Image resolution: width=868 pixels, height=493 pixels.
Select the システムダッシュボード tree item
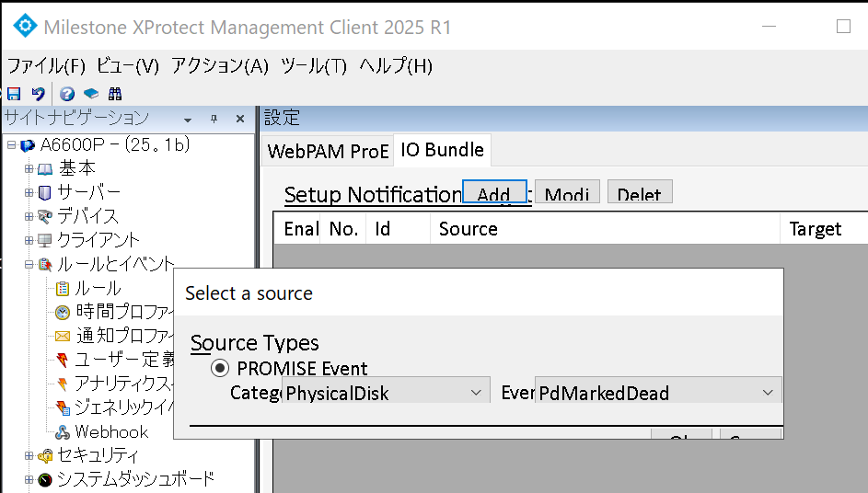point(135,479)
